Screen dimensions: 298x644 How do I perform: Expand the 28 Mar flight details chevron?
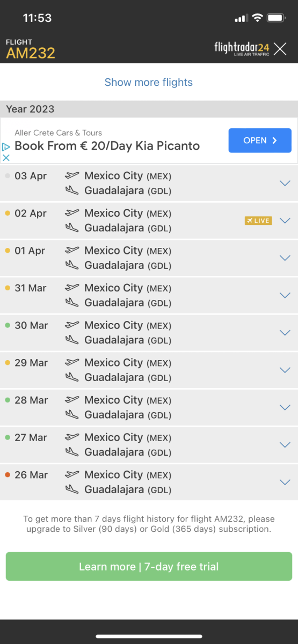[285, 407]
